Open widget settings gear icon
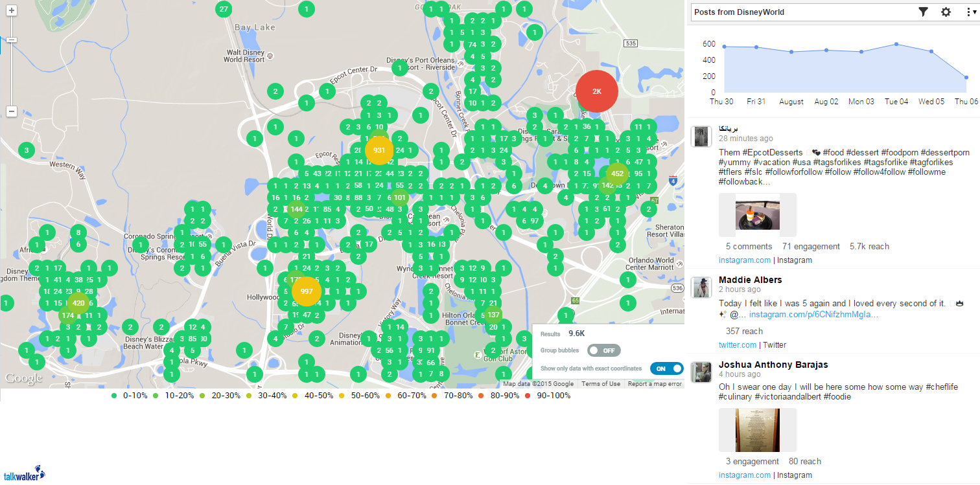The image size is (980, 485). tap(946, 12)
